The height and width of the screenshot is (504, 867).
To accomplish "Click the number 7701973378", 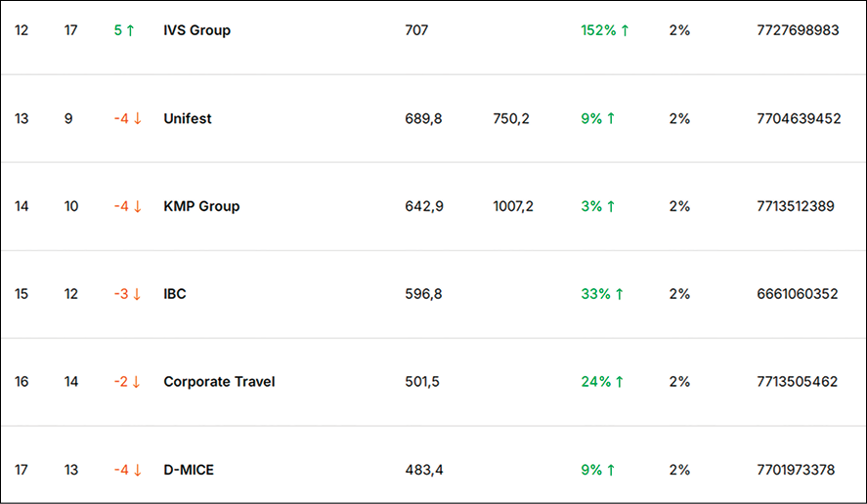I will (796, 470).
